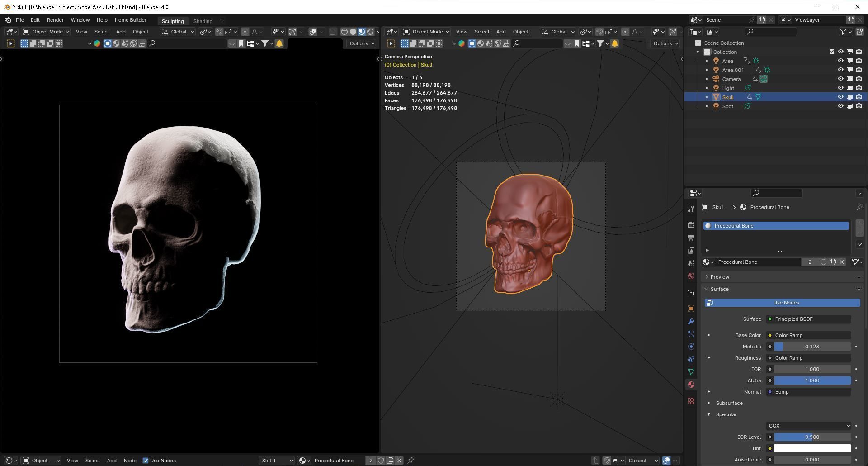Expand the Skull object in outliner
This screenshot has width=868, height=466.
(x=707, y=97)
